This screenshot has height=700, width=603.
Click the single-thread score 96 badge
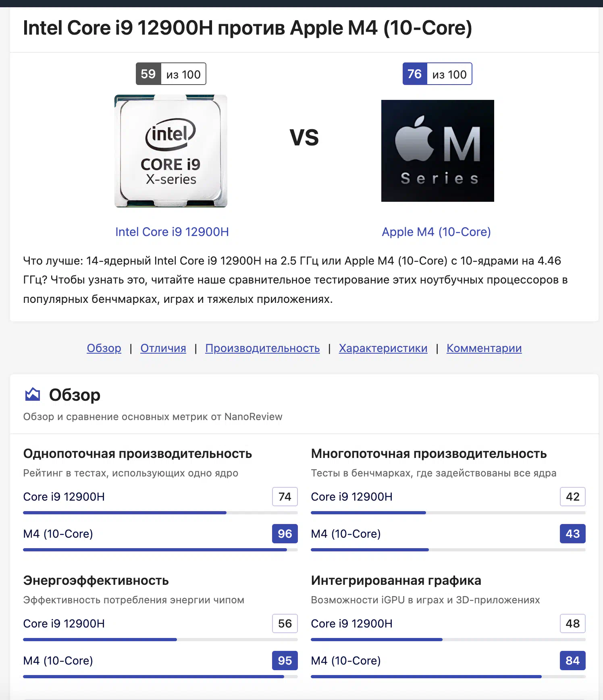pos(285,534)
